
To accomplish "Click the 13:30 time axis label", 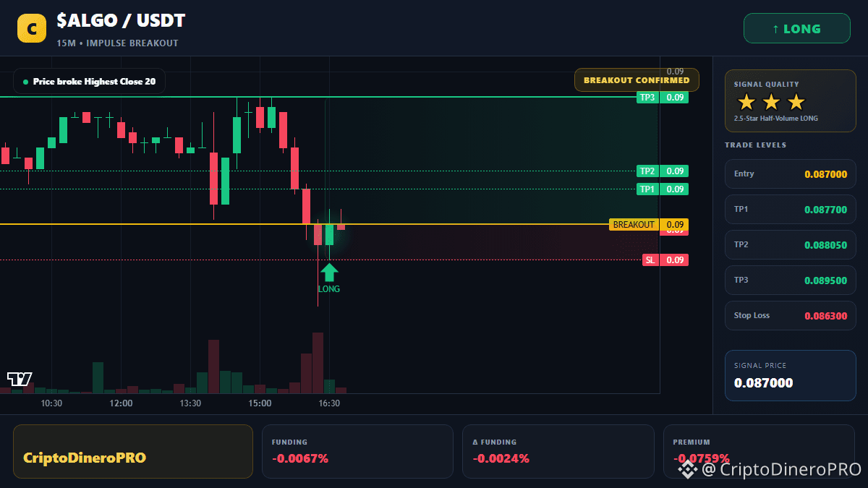I will pos(190,403).
